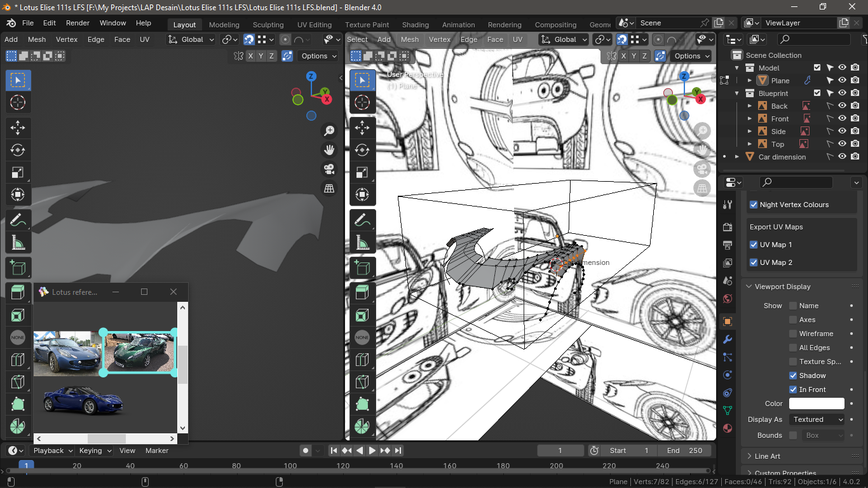Toggle X axis mirror in left viewport
Screen dimensions: 868x488
click(250, 56)
